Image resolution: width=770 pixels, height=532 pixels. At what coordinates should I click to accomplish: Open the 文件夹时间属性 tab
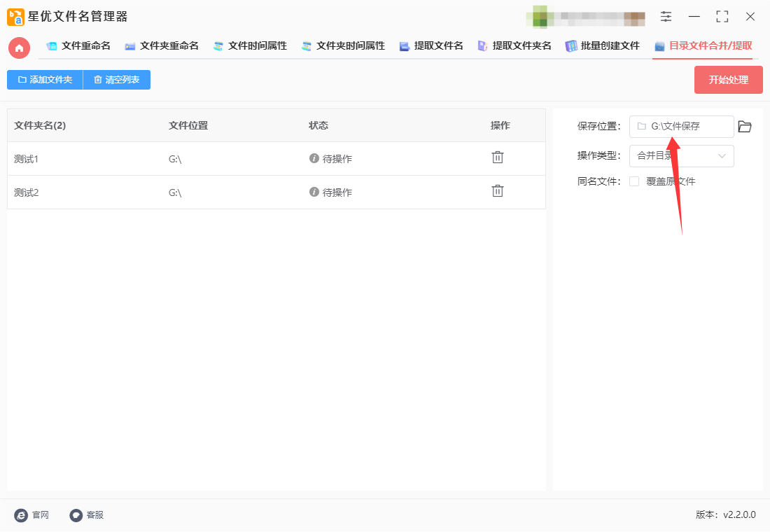pos(343,45)
